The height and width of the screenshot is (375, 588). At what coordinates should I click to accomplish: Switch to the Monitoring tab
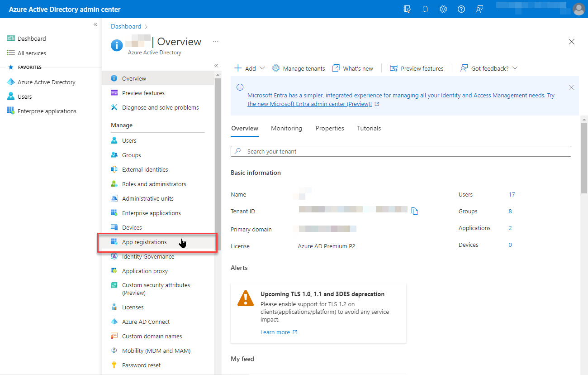pyautogui.click(x=286, y=128)
